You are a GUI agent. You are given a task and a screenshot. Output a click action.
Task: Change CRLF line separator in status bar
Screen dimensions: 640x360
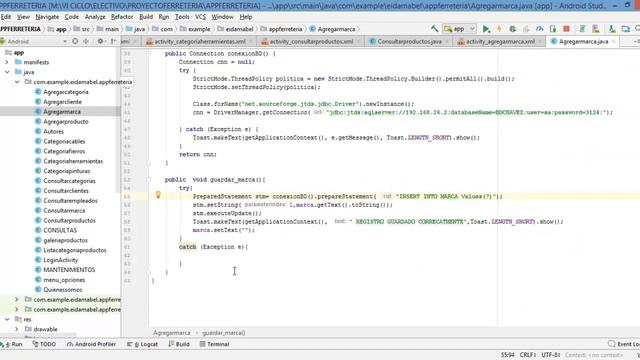pos(528,355)
